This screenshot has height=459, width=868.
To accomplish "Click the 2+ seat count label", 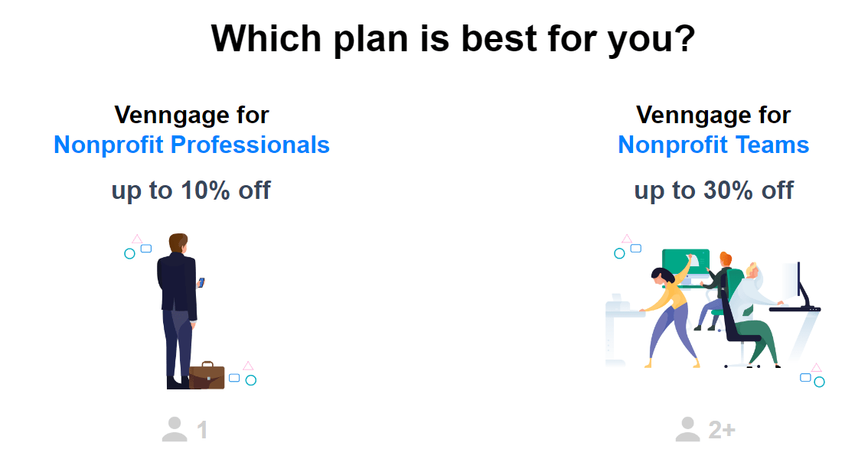I will (x=722, y=430).
